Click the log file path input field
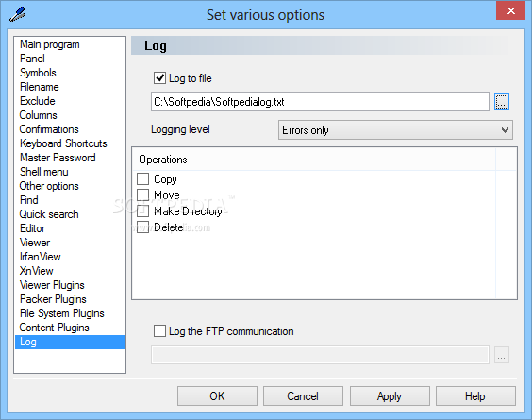The height and width of the screenshot is (420, 532). pyautogui.click(x=320, y=102)
